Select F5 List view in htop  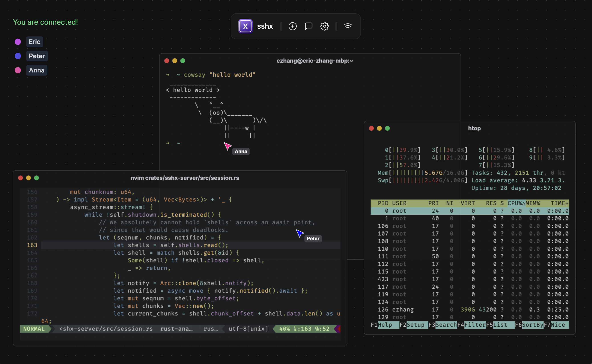[501, 324]
